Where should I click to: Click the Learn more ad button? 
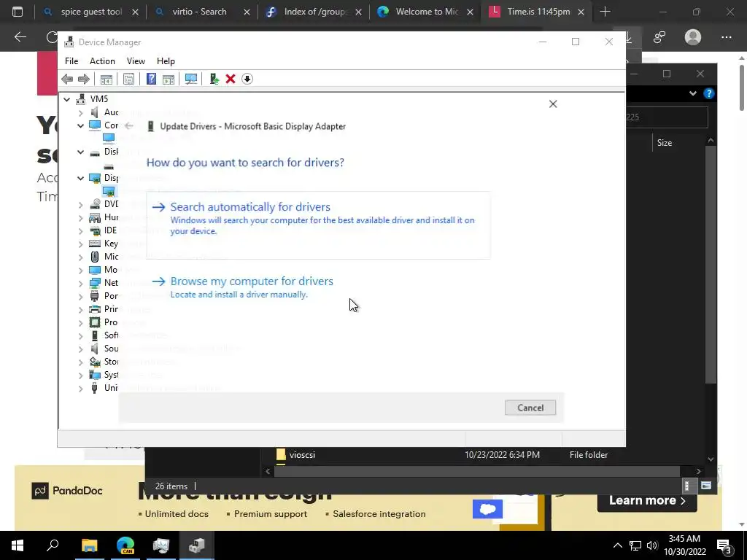point(647,500)
